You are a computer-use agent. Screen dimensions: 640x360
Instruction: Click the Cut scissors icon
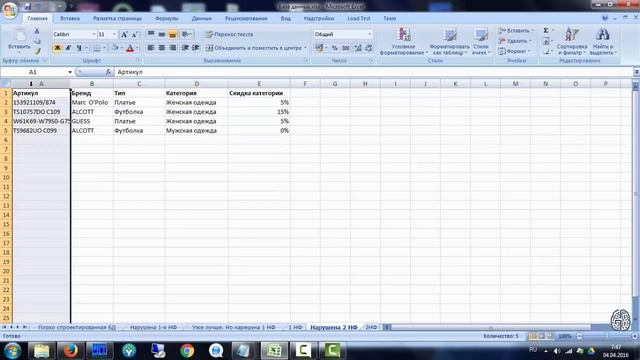click(x=37, y=31)
